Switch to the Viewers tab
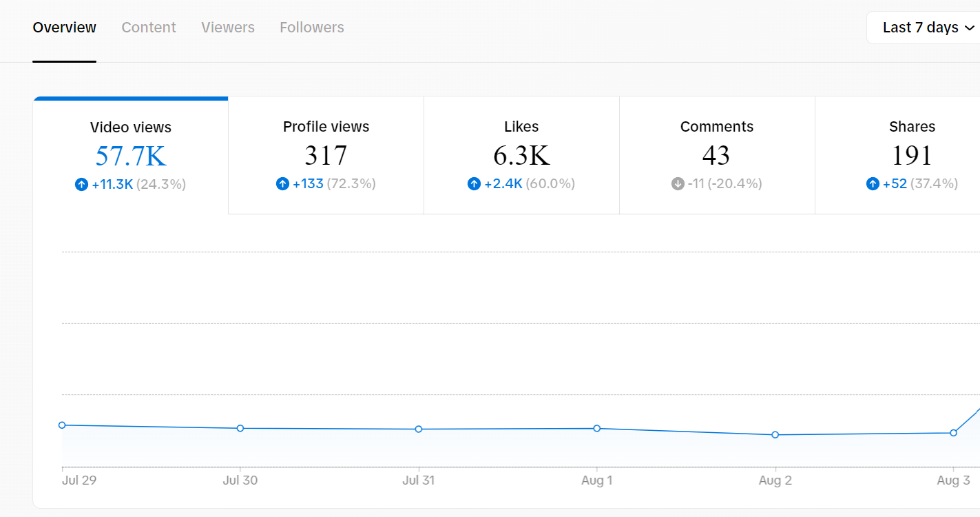 coord(228,28)
